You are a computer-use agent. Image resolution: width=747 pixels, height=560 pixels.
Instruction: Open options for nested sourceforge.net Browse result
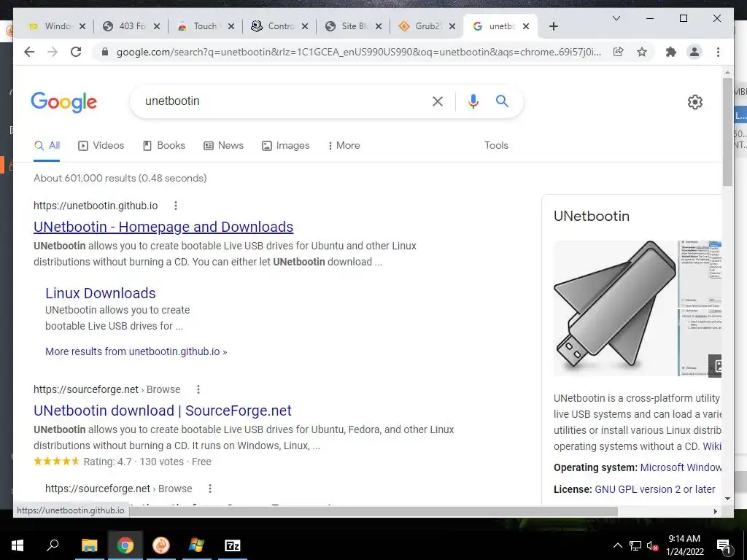210,489
